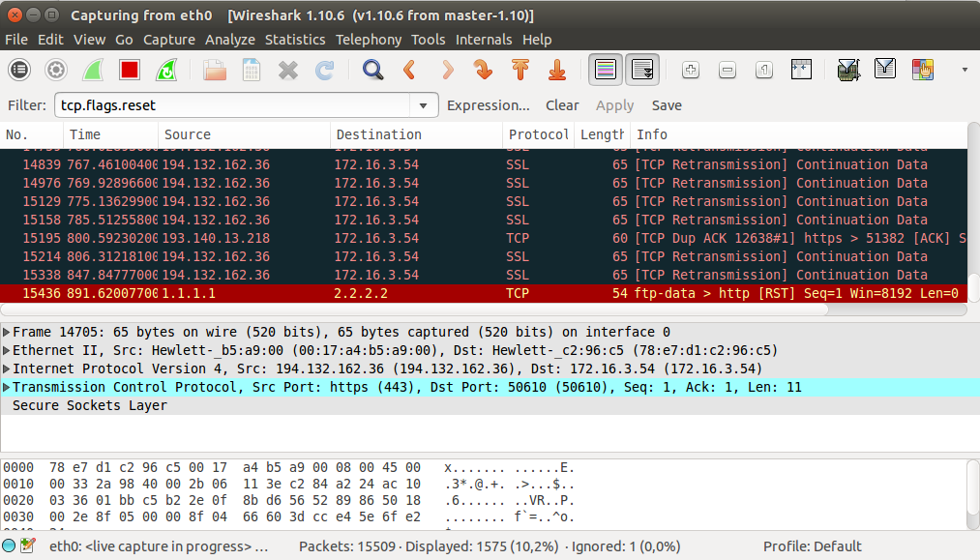Expand Ethernet II details row
This screenshot has width=980, height=560.
[x=7, y=350]
